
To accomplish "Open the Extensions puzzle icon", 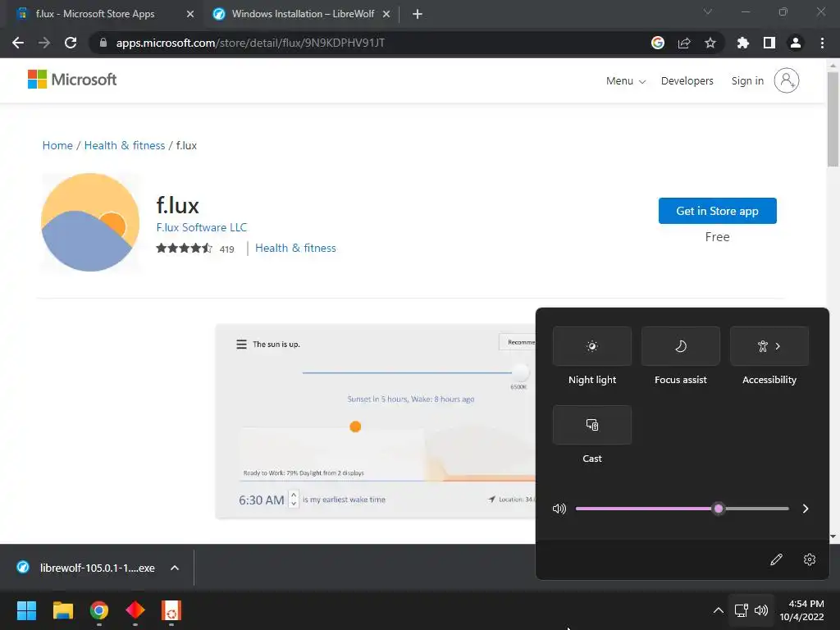I will click(x=742, y=43).
